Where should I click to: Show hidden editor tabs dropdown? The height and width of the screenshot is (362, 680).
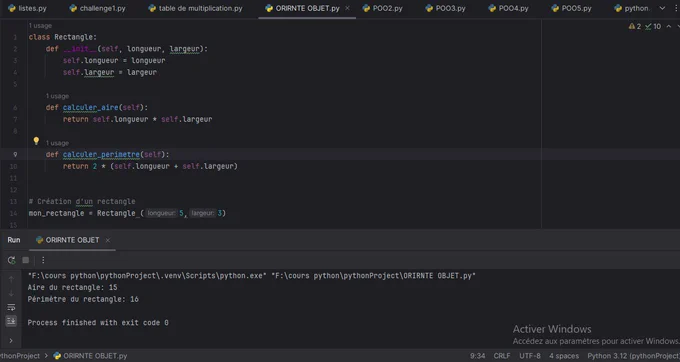pyautogui.click(x=662, y=8)
